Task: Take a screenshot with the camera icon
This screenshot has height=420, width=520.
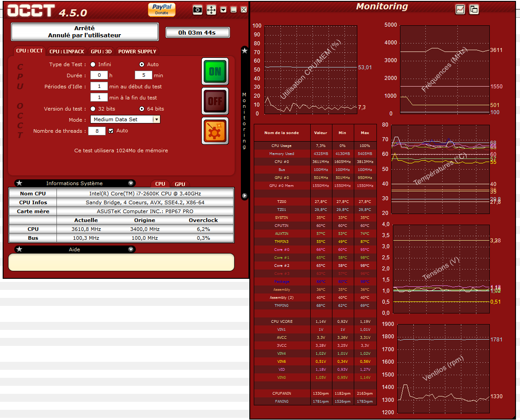Action: click(197, 10)
